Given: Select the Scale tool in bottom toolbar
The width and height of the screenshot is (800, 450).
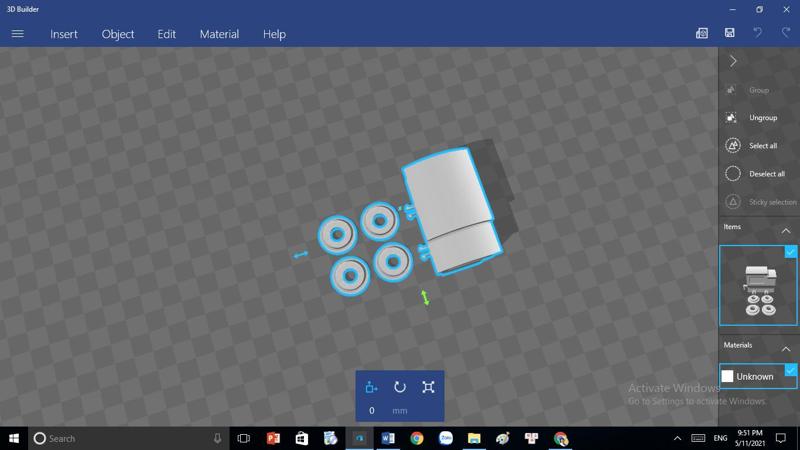Looking at the screenshot, I should (428, 387).
